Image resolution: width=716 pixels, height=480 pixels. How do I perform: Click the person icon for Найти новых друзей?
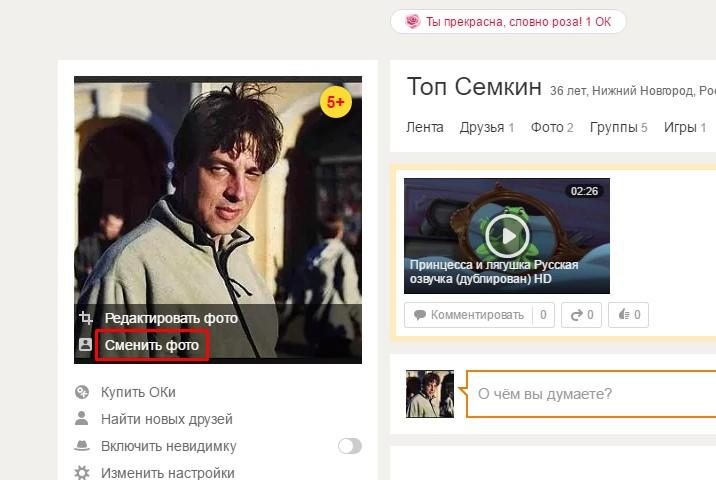click(82, 418)
